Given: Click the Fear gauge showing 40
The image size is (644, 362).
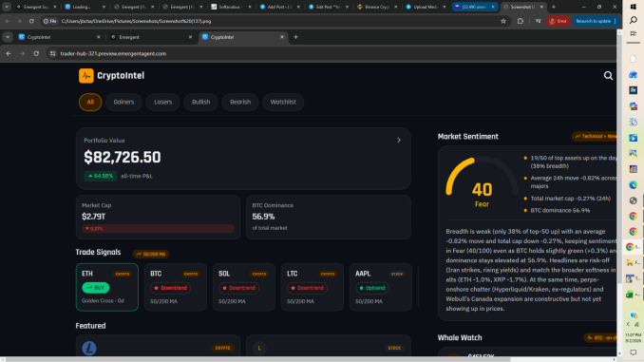Looking at the screenshot, I should pos(482,181).
